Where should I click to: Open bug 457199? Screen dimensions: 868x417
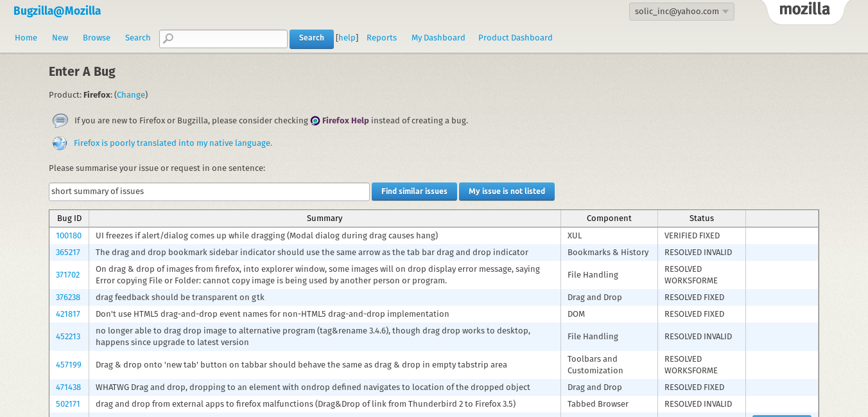click(x=69, y=365)
